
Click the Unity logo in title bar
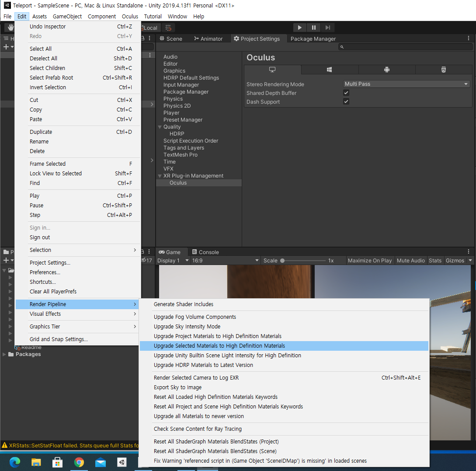point(7,5)
